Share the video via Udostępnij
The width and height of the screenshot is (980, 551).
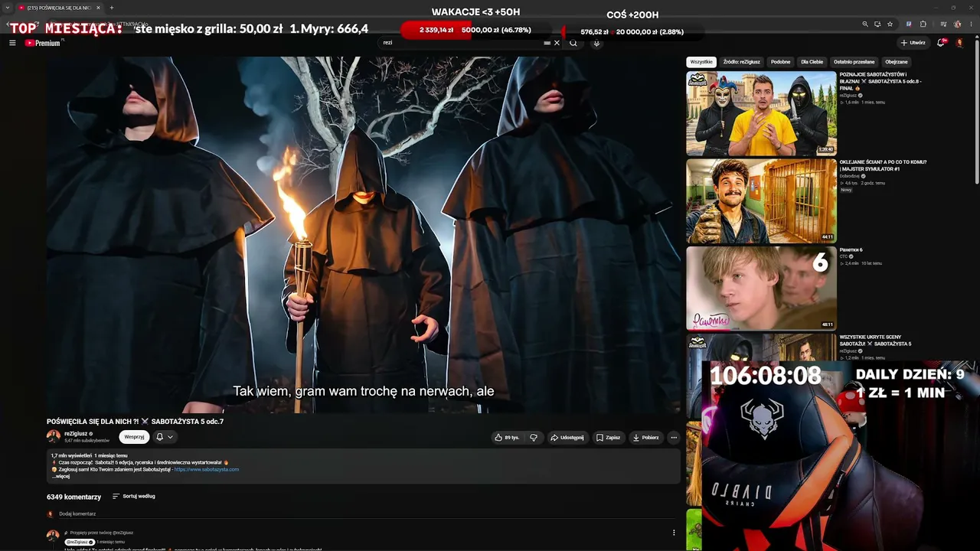coord(567,438)
